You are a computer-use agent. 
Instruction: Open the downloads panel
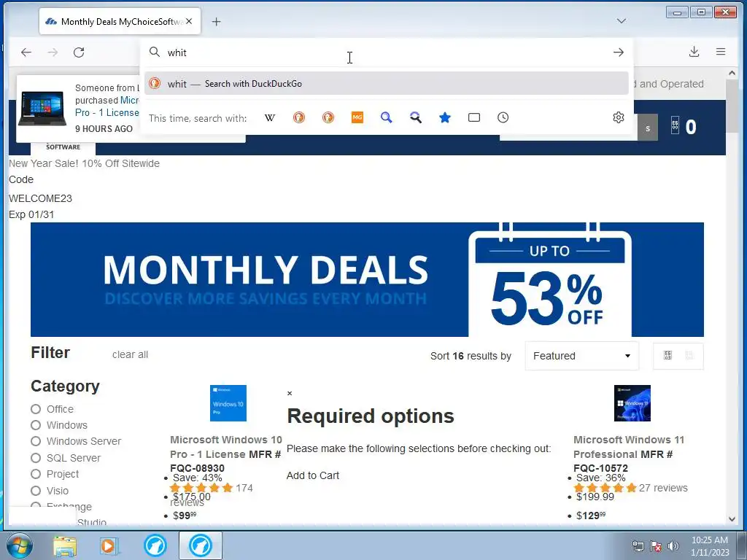(x=694, y=52)
